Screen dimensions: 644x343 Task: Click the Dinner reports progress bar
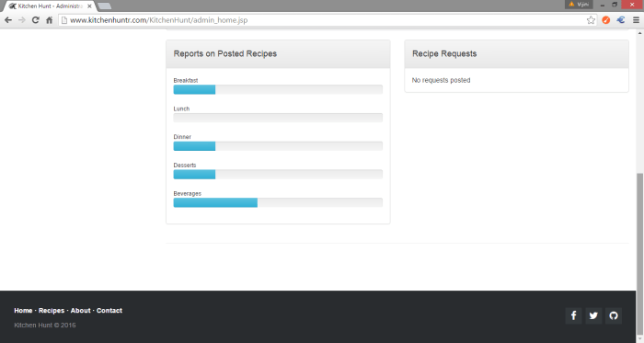(x=278, y=146)
